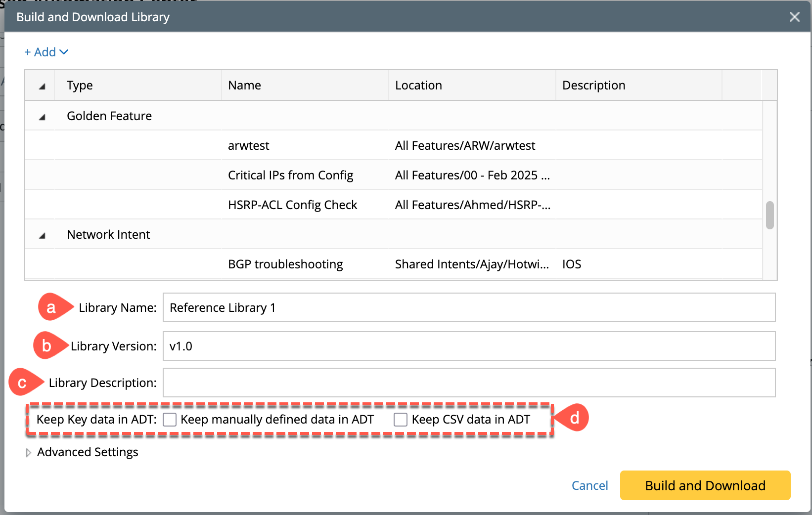Image resolution: width=812 pixels, height=515 pixels.
Task: Click the Library Name input field
Action: (x=468, y=308)
